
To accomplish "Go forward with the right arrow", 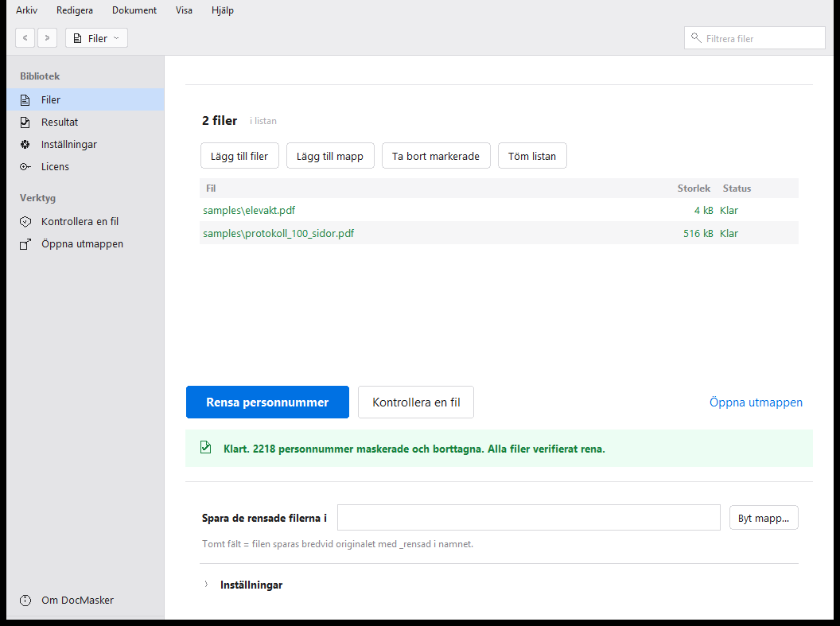I will (x=47, y=38).
